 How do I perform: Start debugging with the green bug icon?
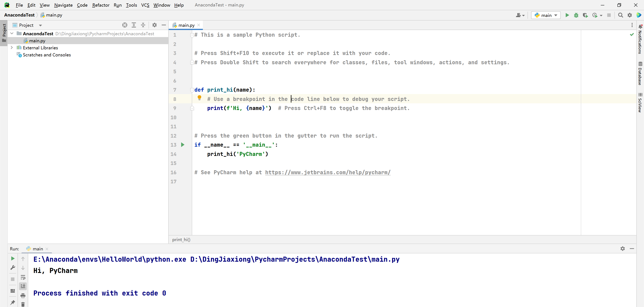(576, 15)
